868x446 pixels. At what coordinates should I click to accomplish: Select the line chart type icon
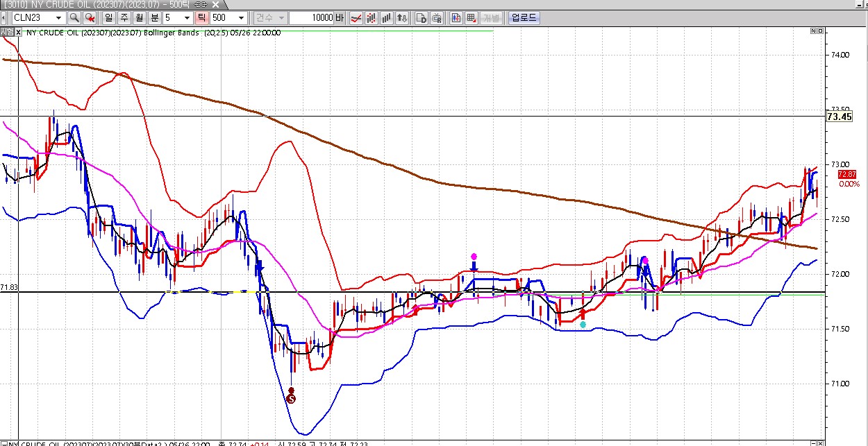tap(356, 17)
